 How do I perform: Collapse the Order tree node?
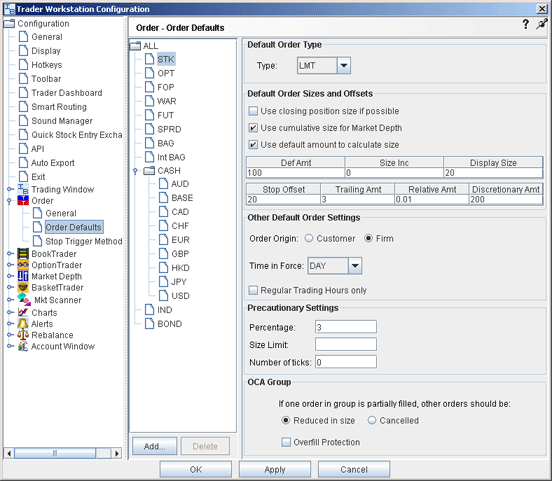click(x=10, y=201)
